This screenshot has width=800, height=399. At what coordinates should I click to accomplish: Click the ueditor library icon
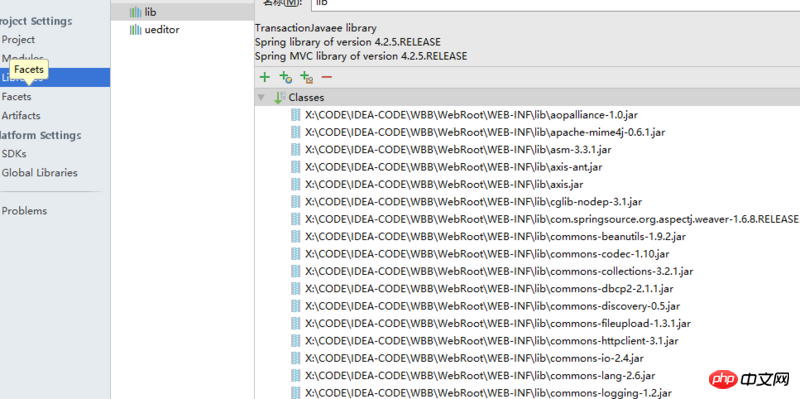(x=135, y=30)
